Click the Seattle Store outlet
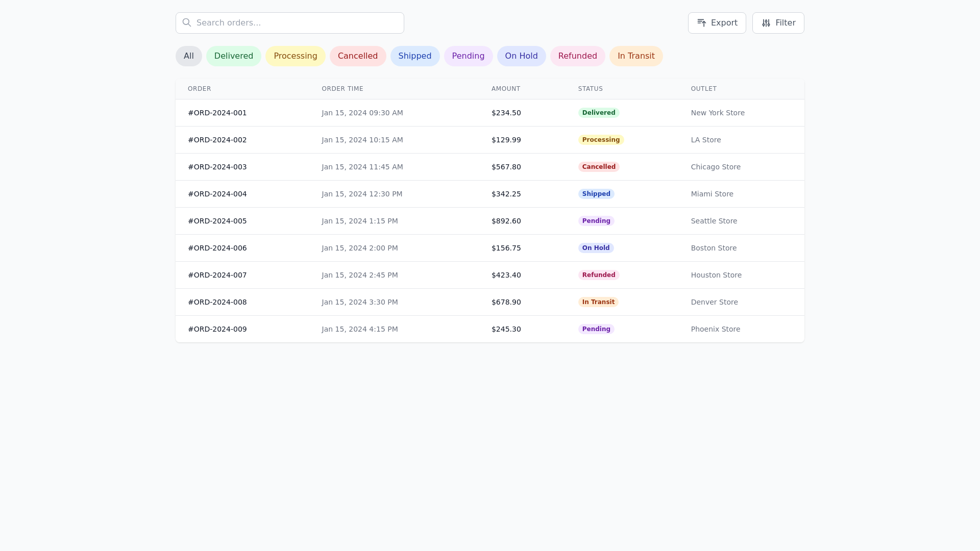This screenshot has width=980, height=551. pyautogui.click(x=714, y=221)
